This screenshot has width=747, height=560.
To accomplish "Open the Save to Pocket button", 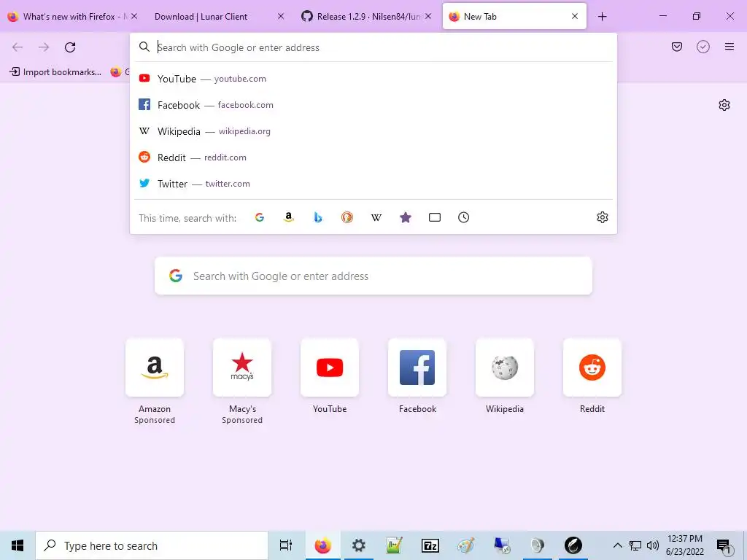I will click(677, 47).
